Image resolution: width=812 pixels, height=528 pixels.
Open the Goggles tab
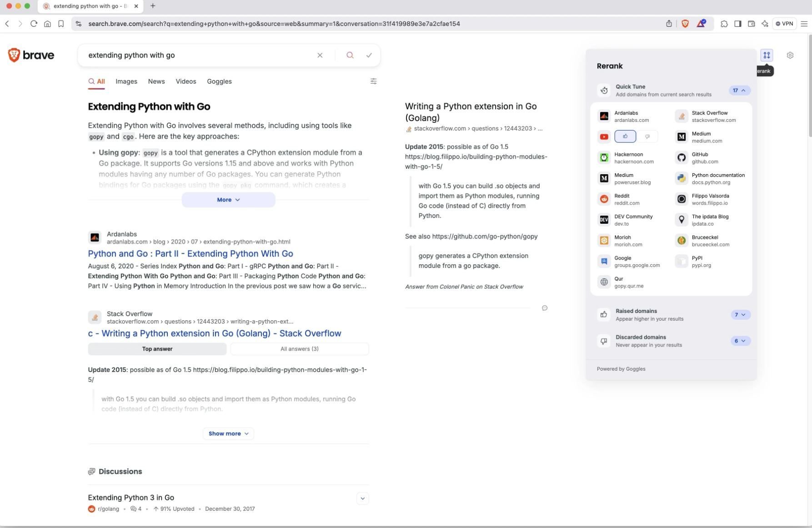pyautogui.click(x=219, y=81)
